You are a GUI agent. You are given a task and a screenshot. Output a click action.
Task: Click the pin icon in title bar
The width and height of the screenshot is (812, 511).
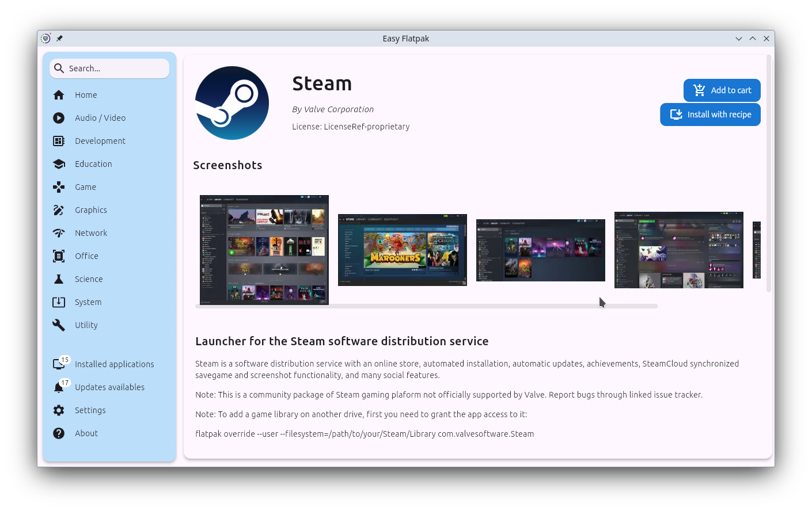59,39
